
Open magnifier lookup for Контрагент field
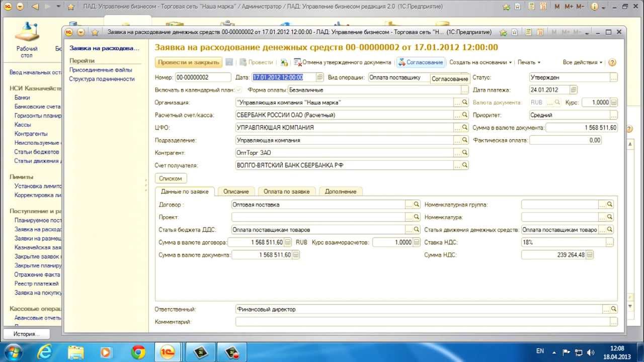click(465, 152)
